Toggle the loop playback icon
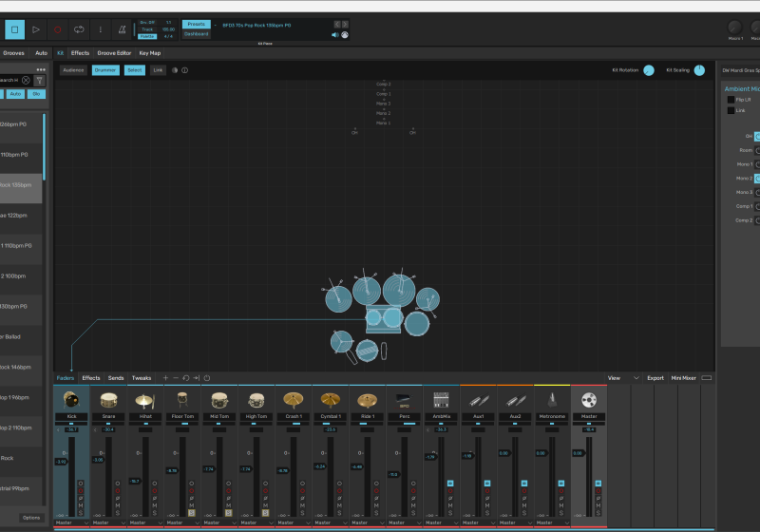760x532 pixels. point(79,30)
